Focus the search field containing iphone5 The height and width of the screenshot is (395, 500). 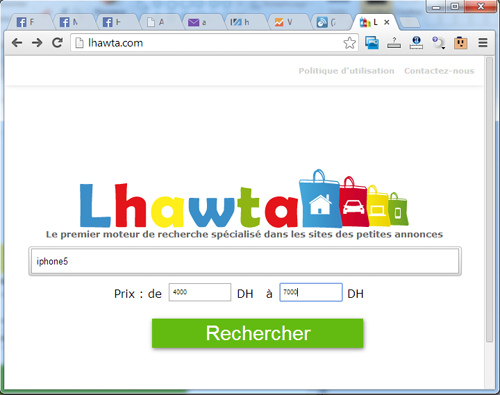(x=245, y=261)
